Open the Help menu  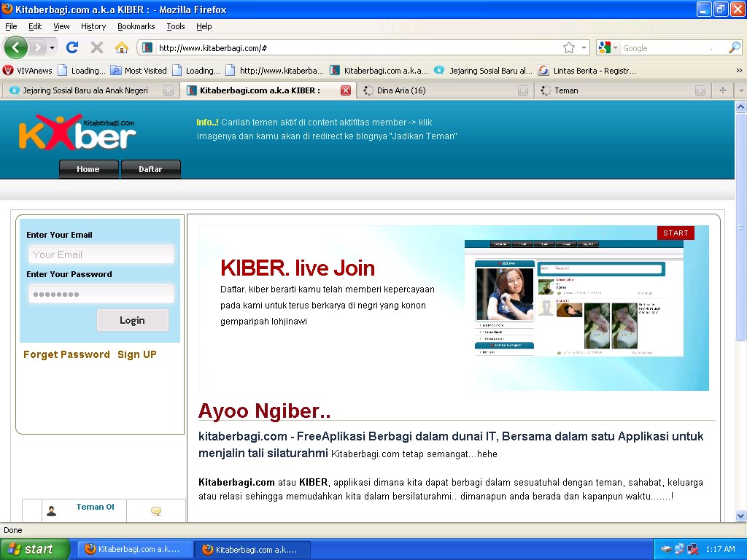click(x=204, y=26)
